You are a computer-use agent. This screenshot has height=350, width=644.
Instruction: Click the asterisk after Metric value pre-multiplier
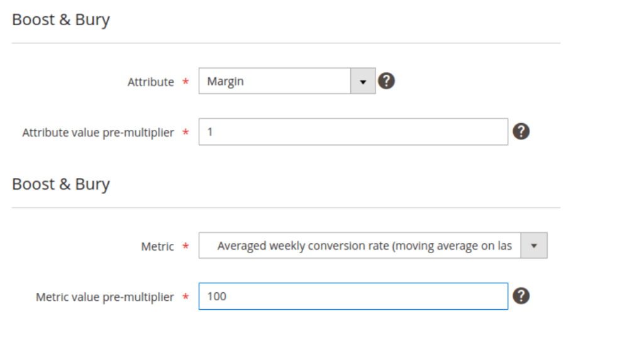(186, 298)
